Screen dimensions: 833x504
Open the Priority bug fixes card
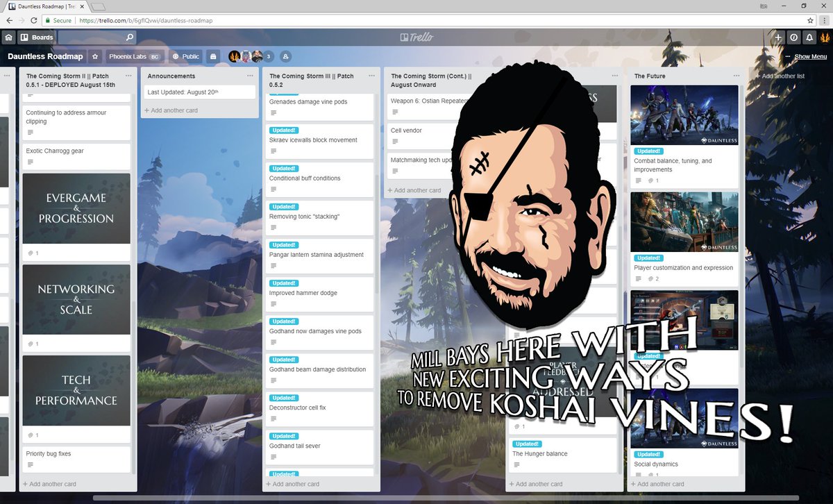click(x=76, y=459)
